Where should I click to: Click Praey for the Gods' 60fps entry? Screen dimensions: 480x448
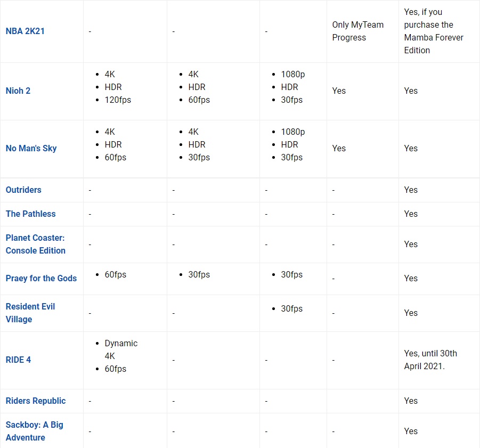point(116,274)
